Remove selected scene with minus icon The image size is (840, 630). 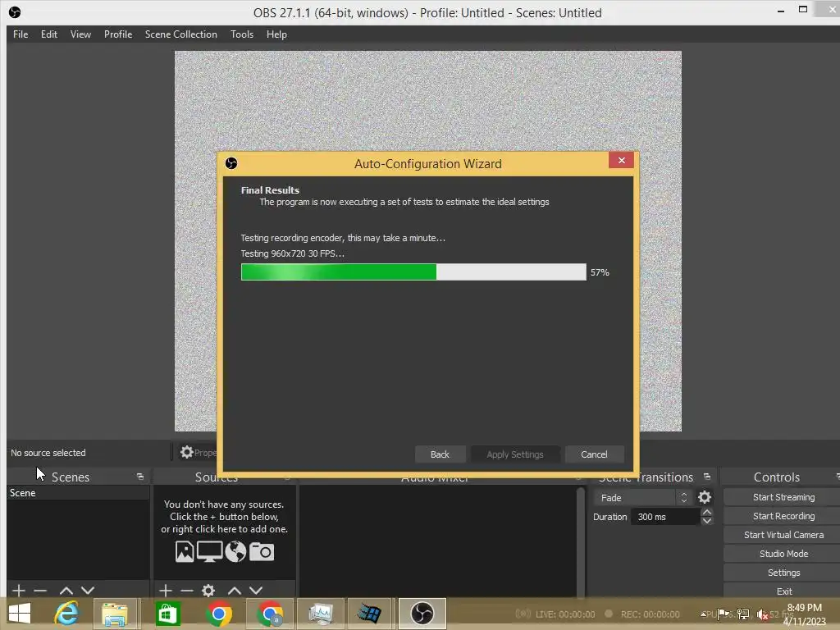pos(40,591)
